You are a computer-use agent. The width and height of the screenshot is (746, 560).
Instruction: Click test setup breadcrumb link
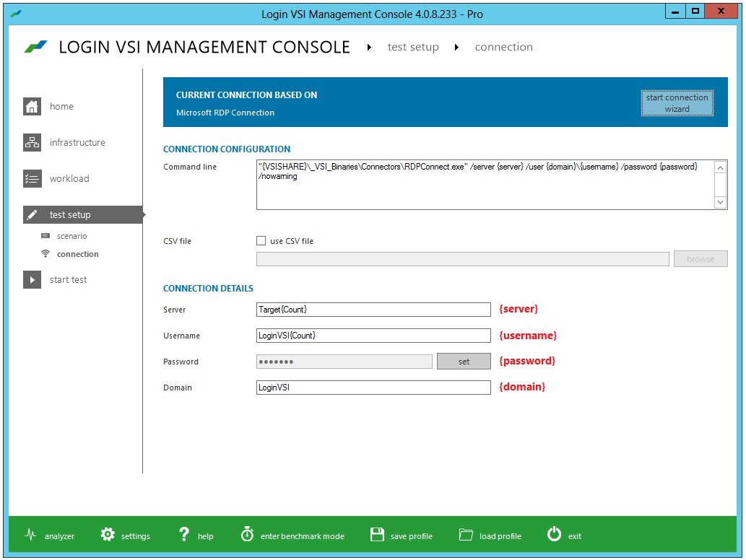pyautogui.click(x=413, y=47)
